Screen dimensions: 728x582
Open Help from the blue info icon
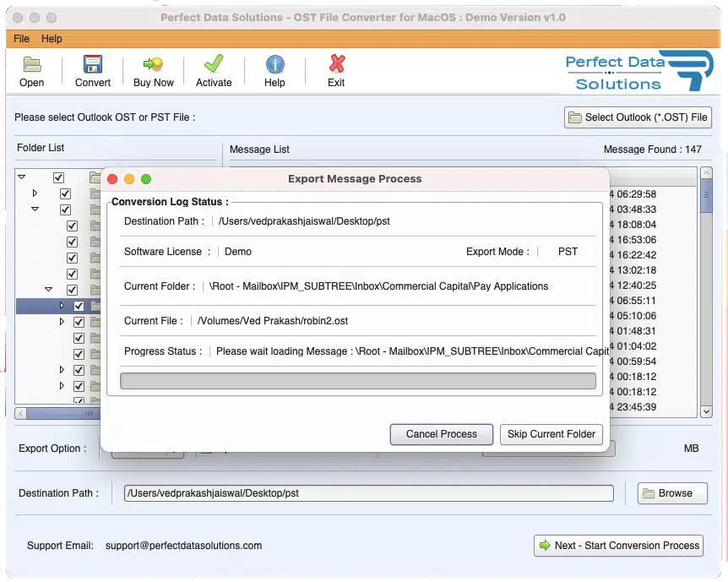pyautogui.click(x=274, y=64)
